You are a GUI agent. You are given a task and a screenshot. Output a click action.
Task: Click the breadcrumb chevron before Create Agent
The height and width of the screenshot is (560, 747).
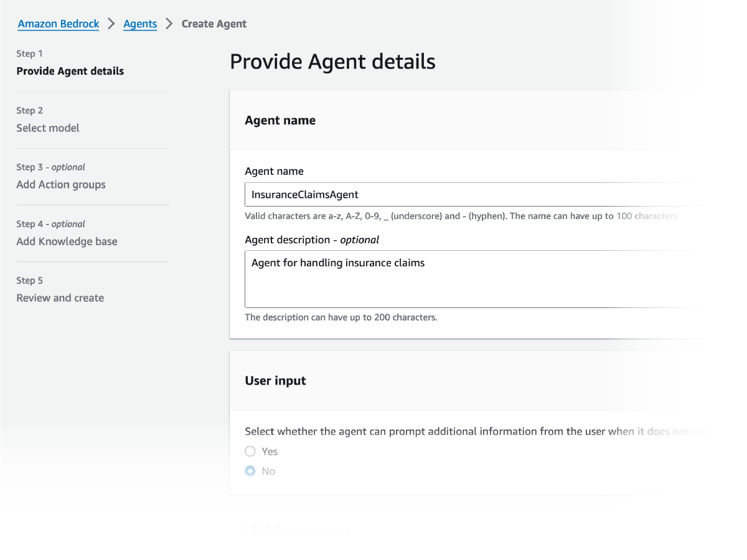point(167,24)
